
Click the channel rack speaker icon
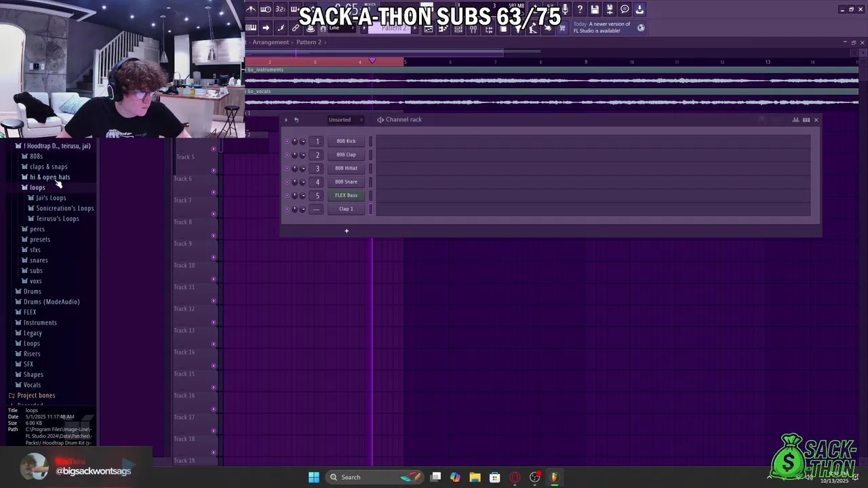[x=380, y=120]
